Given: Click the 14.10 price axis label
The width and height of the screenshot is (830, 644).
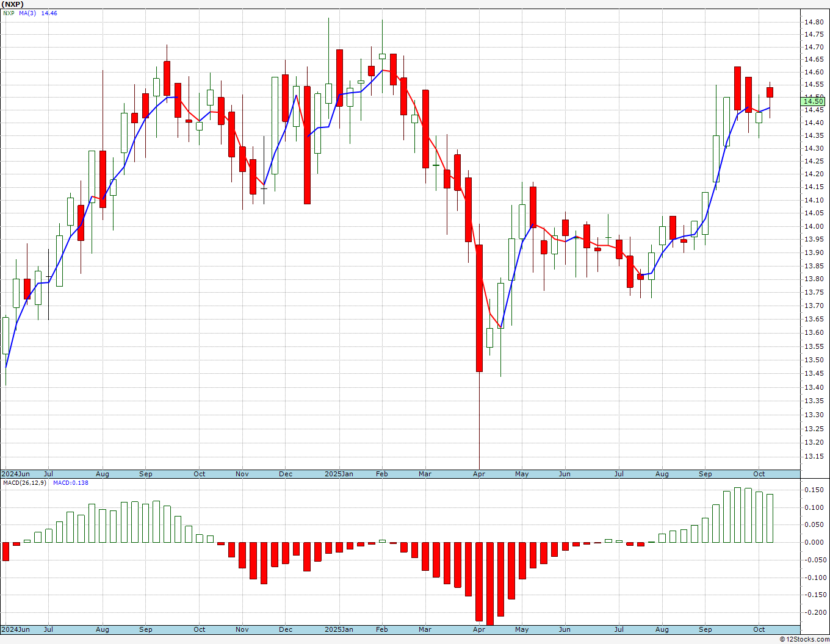Looking at the screenshot, I should tap(814, 200).
